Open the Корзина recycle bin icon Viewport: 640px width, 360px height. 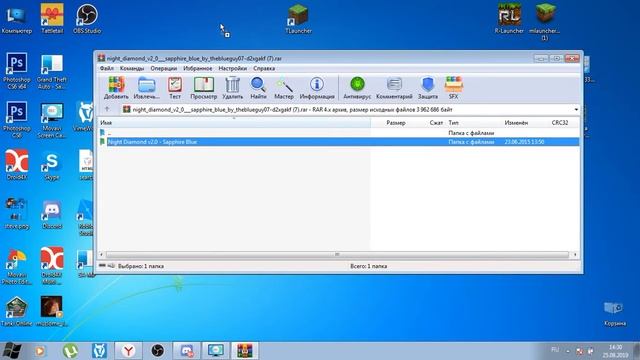click(615, 313)
